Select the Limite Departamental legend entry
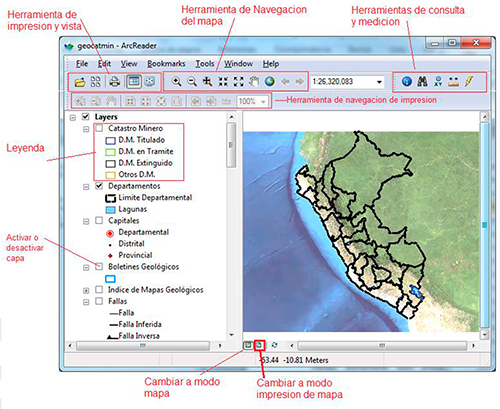The height and width of the screenshot is (409, 500). pyautogui.click(x=155, y=197)
